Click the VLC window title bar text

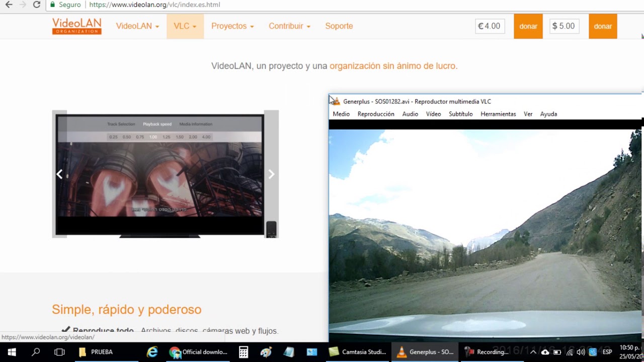tap(417, 102)
